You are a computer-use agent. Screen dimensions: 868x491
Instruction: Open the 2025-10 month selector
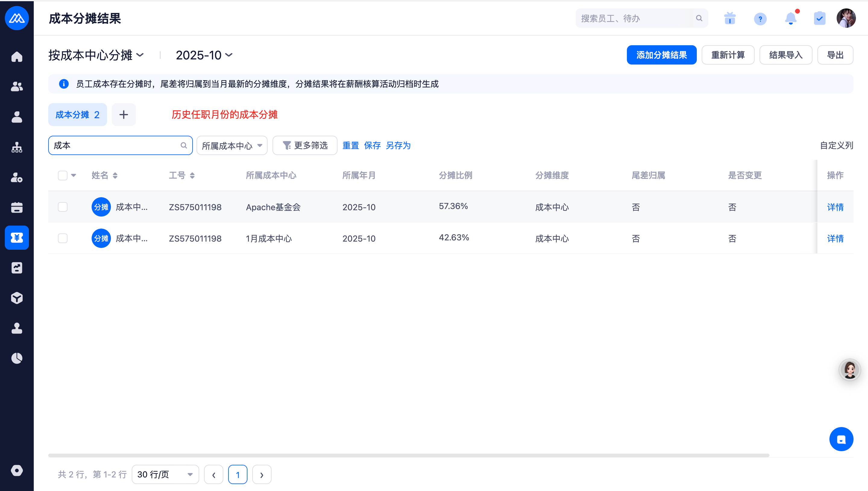[x=204, y=55]
